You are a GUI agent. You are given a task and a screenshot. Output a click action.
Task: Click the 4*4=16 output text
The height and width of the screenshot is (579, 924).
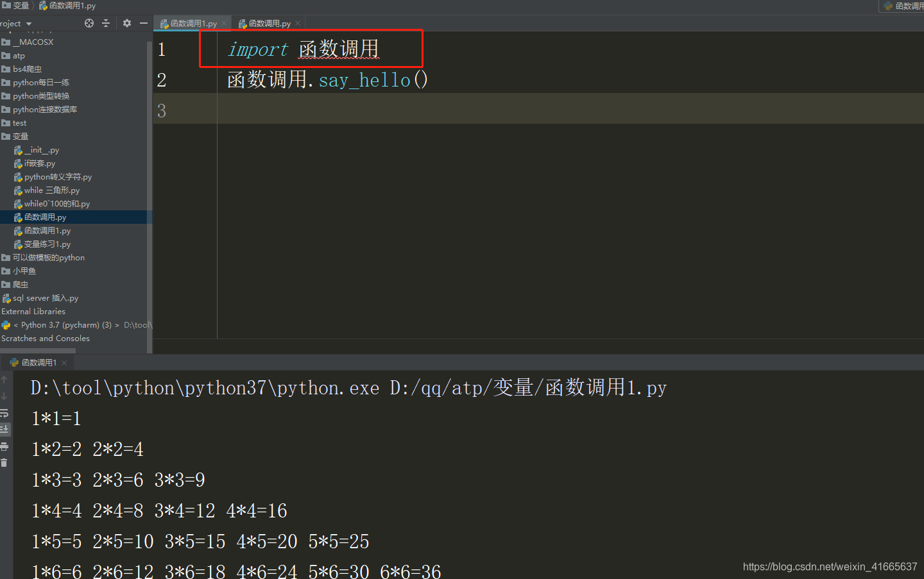tap(257, 511)
